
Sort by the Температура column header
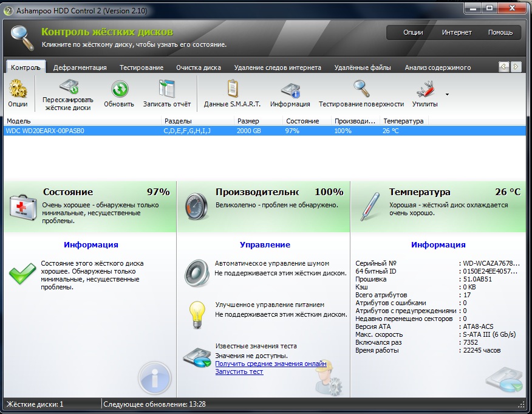(x=403, y=121)
